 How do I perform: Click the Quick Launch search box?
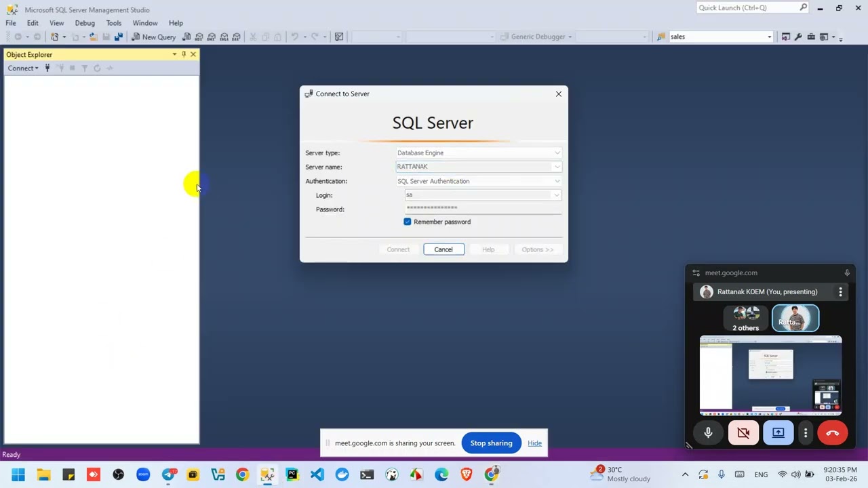click(x=752, y=7)
